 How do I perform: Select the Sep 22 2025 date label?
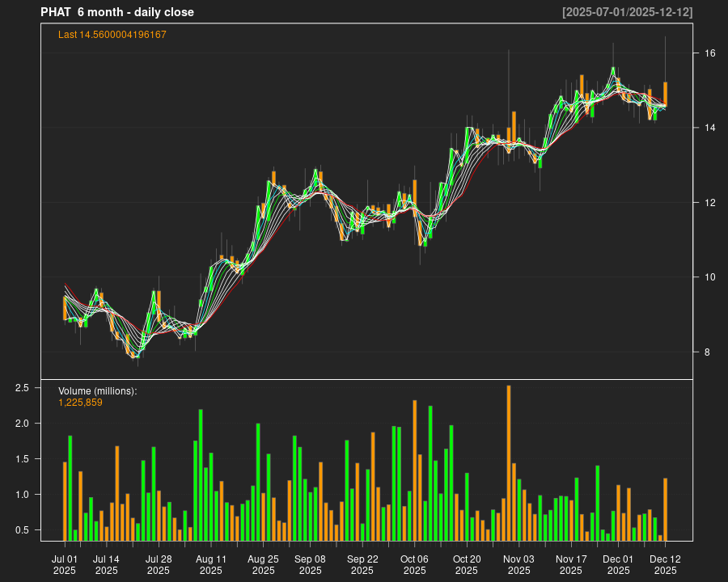point(362,564)
